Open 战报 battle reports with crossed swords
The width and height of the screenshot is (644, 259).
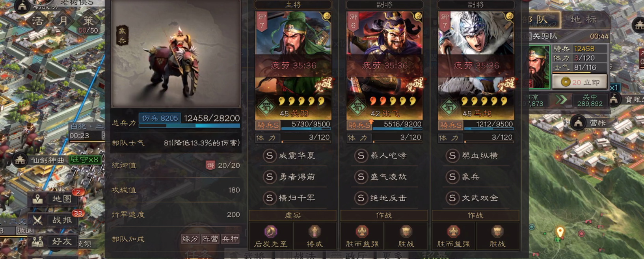[37, 220]
